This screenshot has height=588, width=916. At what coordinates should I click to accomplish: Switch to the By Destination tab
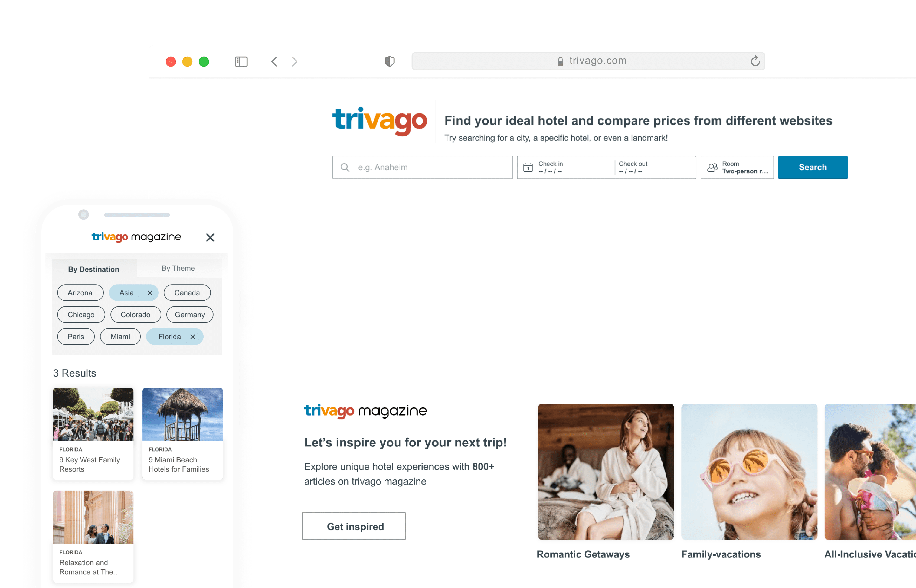click(x=94, y=269)
